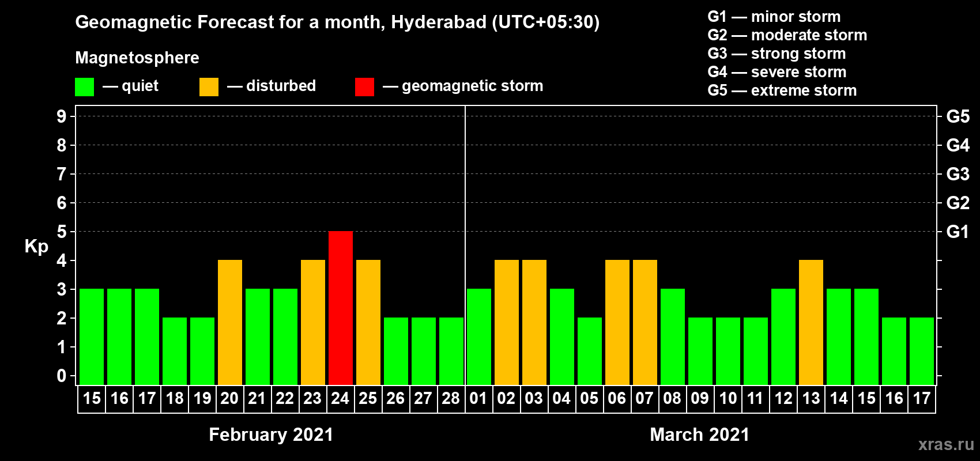Click the orange bar for March 07

pos(645,322)
